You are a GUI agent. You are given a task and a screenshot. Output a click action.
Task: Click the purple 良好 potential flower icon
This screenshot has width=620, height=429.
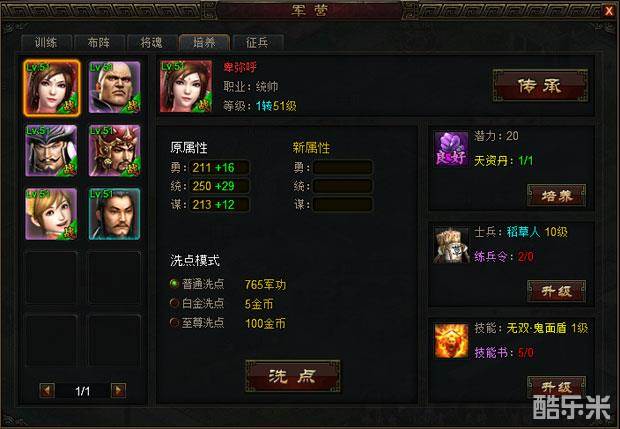pyautogui.click(x=451, y=149)
